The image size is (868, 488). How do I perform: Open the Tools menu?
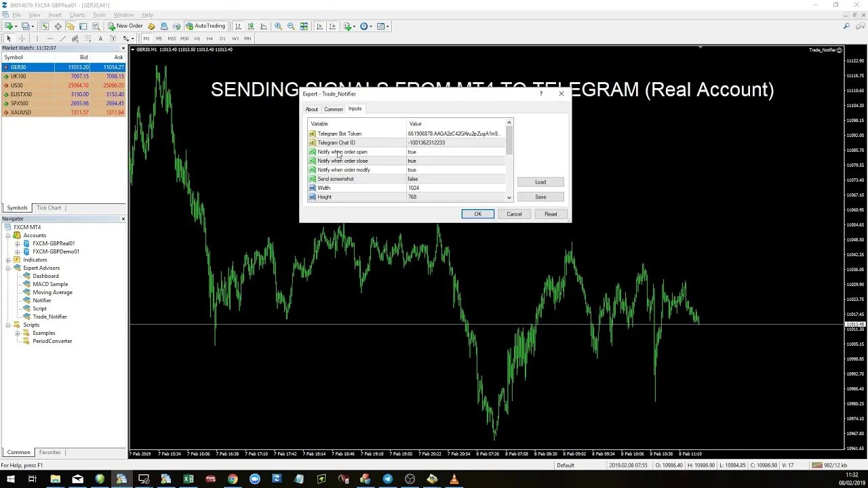click(x=99, y=14)
